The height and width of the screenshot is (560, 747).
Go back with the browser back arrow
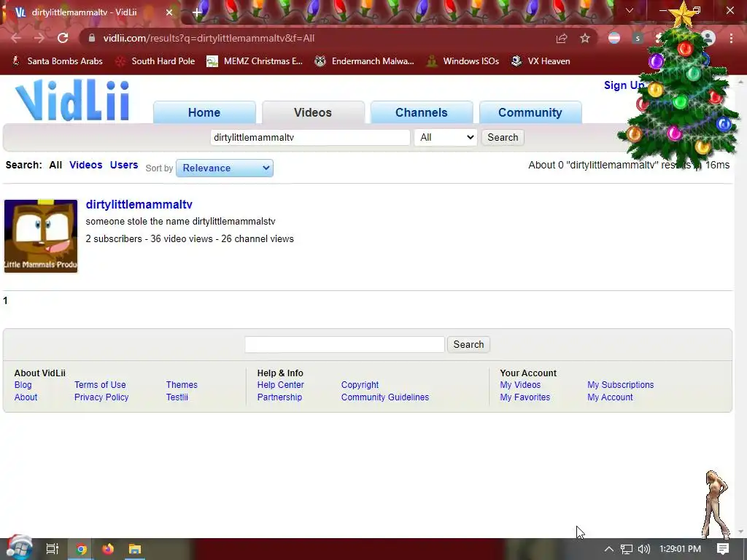[x=16, y=38]
